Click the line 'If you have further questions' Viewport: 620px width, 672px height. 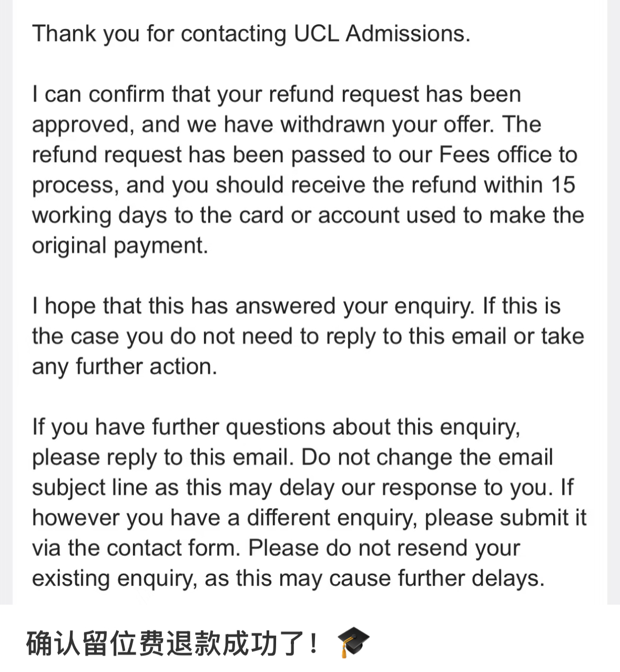pos(277,427)
